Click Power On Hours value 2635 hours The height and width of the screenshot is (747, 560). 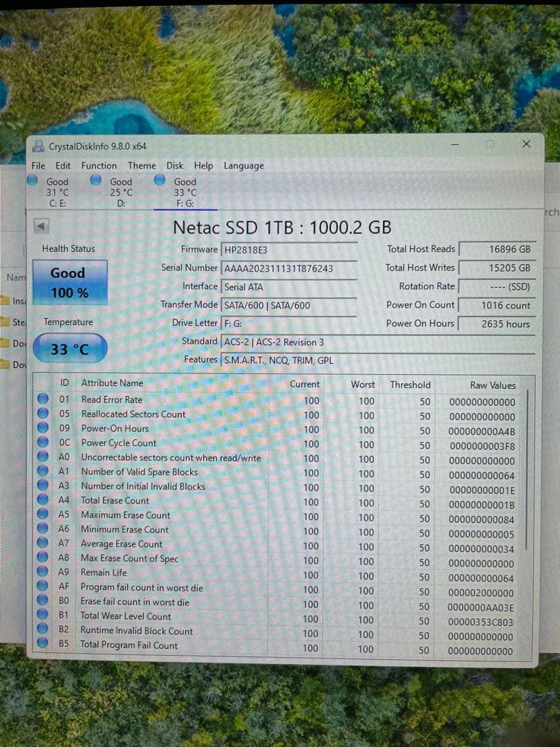point(497,324)
